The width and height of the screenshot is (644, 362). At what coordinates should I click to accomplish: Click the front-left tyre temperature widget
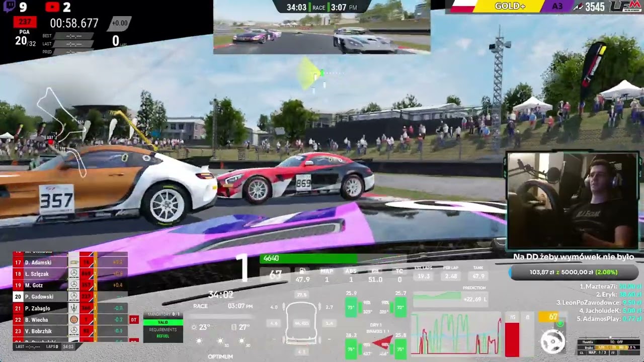pos(351,307)
